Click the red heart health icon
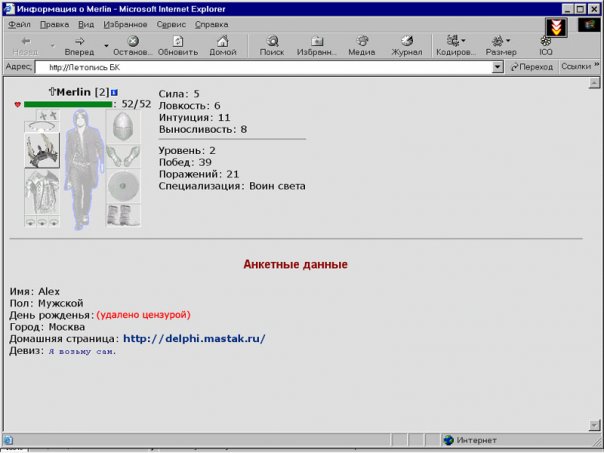The width and height of the screenshot is (604, 453). [x=17, y=104]
